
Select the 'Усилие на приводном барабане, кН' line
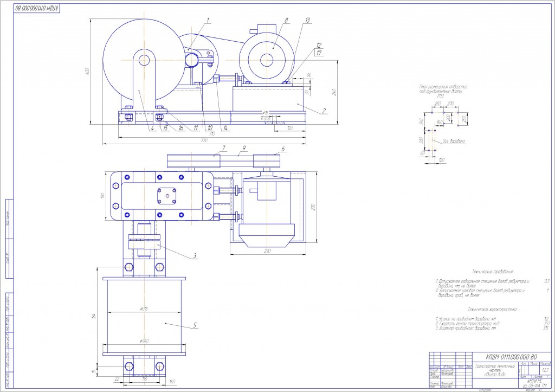[466, 319]
